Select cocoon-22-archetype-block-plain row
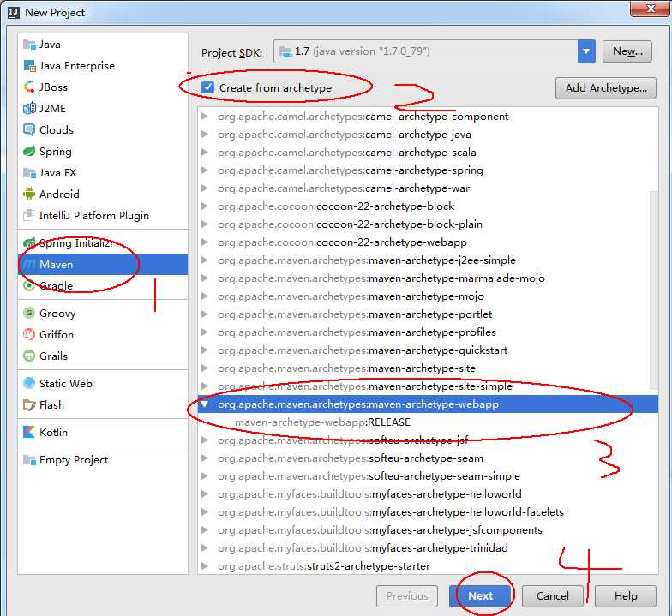Viewport: 672px width, 616px height. point(428,224)
